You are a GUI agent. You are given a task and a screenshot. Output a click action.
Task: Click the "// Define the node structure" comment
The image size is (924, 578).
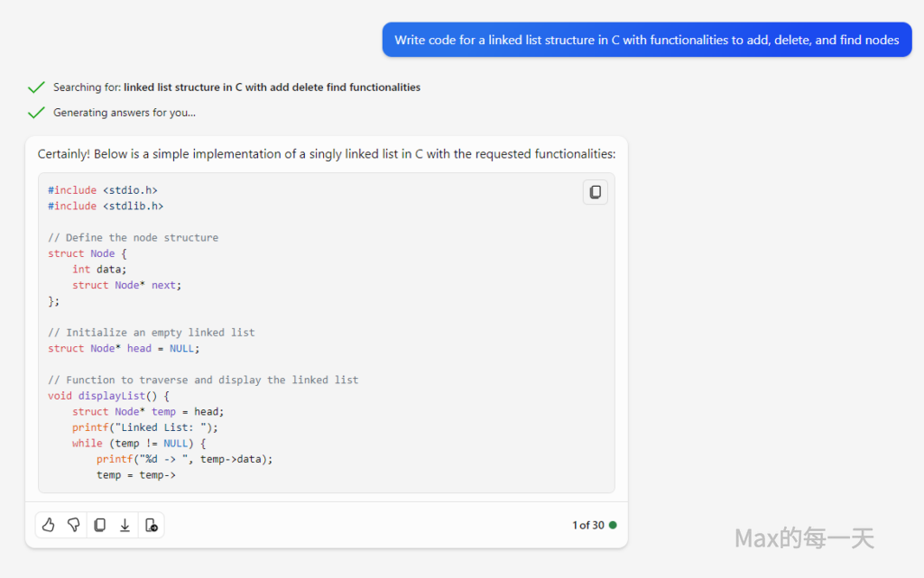click(x=133, y=238)
